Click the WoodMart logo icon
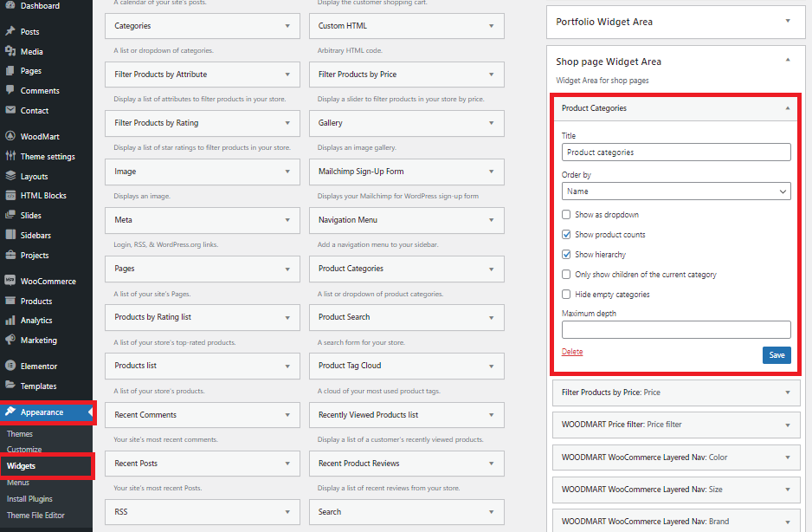The height and width of the screenshot is (532, 812). 10,136
